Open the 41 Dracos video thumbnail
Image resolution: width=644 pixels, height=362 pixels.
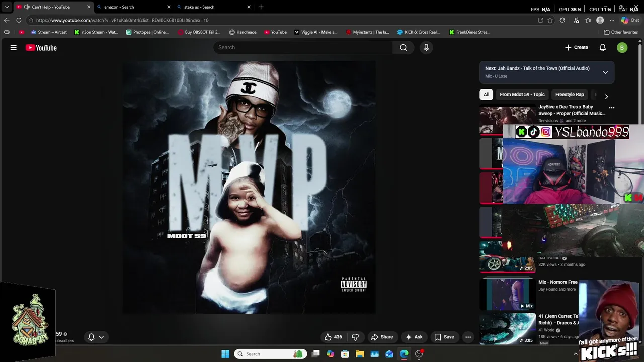point(507,328)
